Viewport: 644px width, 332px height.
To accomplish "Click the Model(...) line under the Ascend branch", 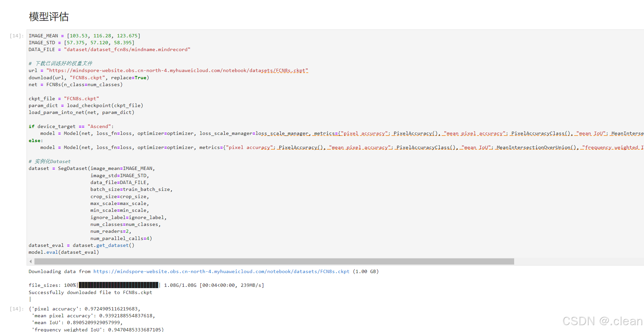I will pyautogui.click(x=342, y=133).
